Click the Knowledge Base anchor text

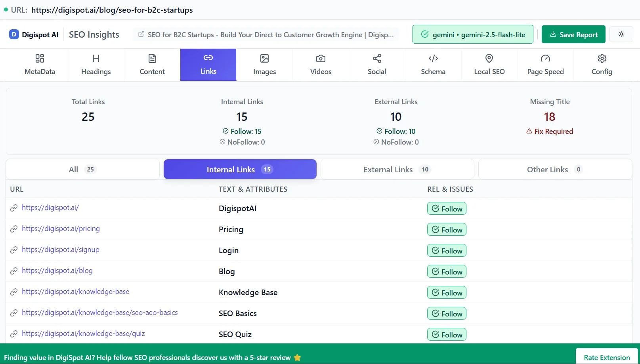pos(248,293)
